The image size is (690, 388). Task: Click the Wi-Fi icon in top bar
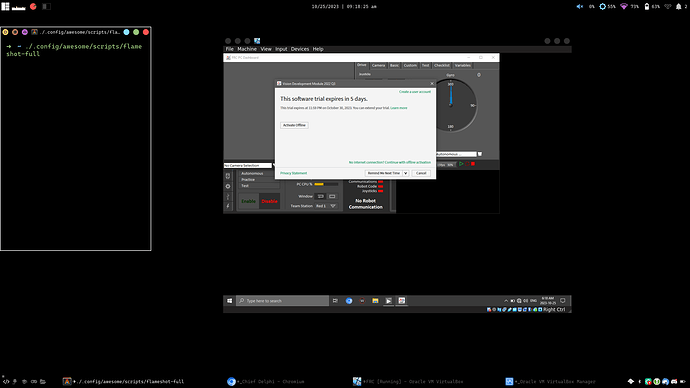point(624,7)
